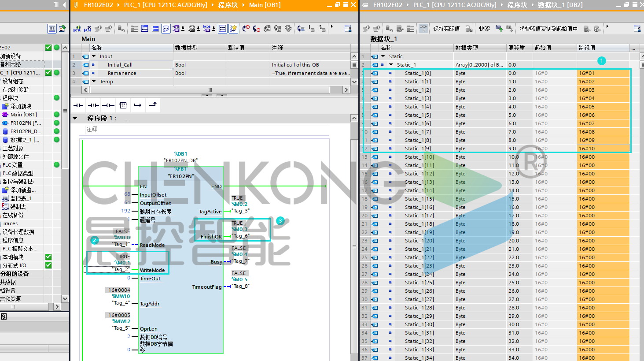Select 监控表_1 in project tree

coord(21,198)
